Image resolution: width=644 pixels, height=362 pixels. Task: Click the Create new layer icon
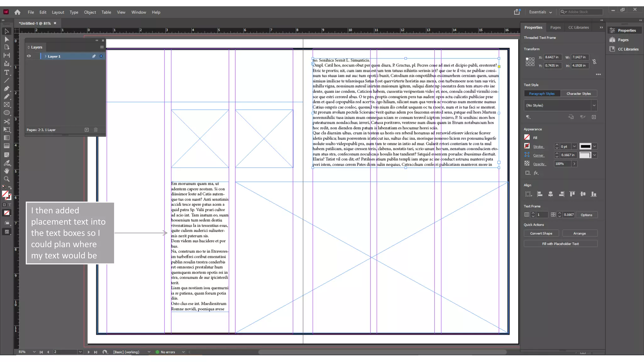pos(87,130)
